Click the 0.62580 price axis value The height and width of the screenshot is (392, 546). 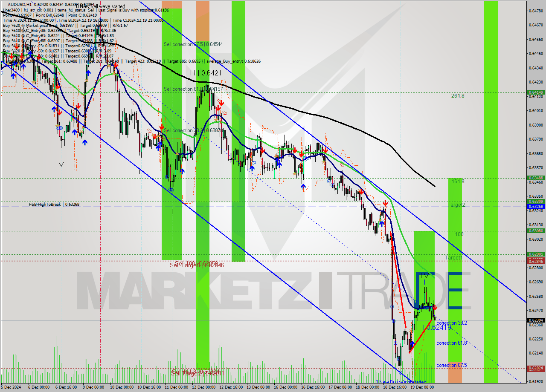536,296
